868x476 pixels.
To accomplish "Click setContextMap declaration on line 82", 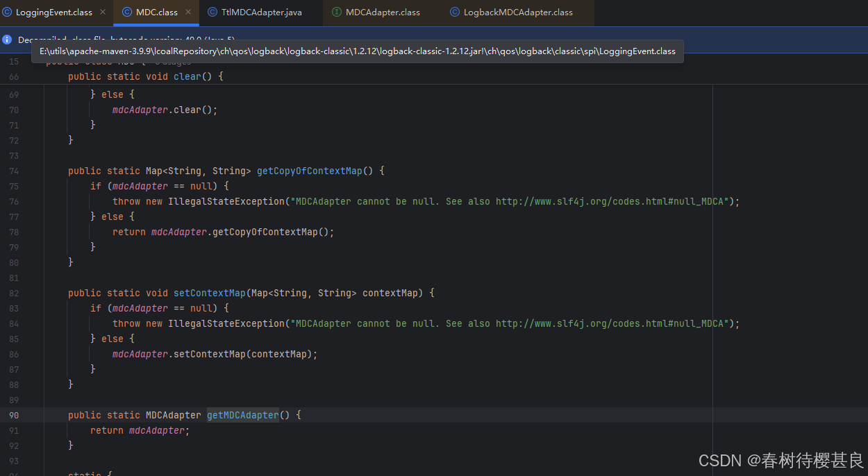I will point(210,293).
